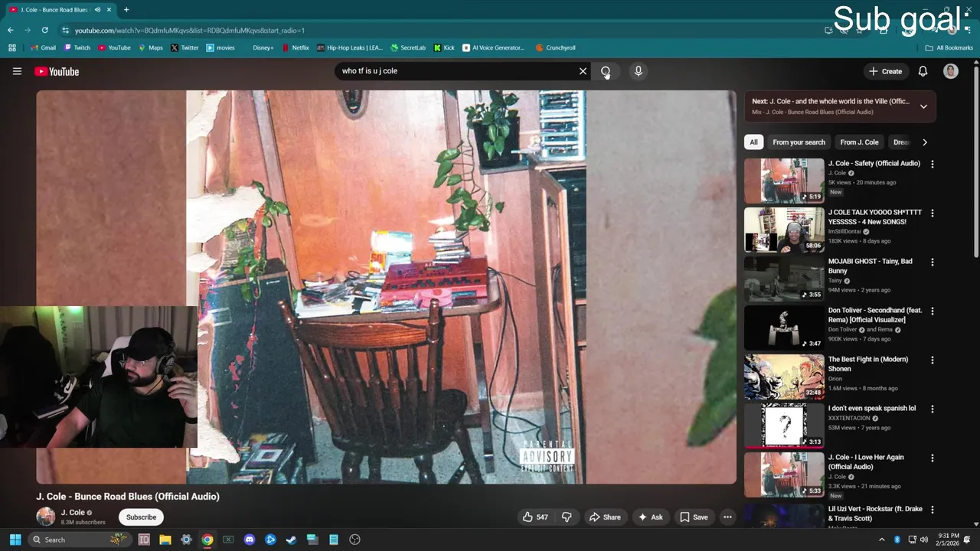Save video to a playlist
Screen dimensions: 980x551
tap(694, 517)
